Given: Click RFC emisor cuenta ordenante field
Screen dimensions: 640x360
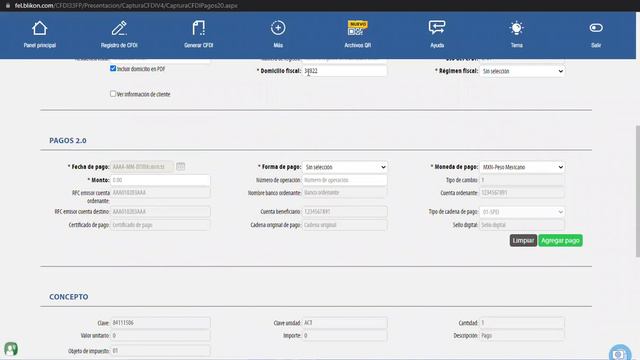Looking at the screenshot, I should coord(160,193).
